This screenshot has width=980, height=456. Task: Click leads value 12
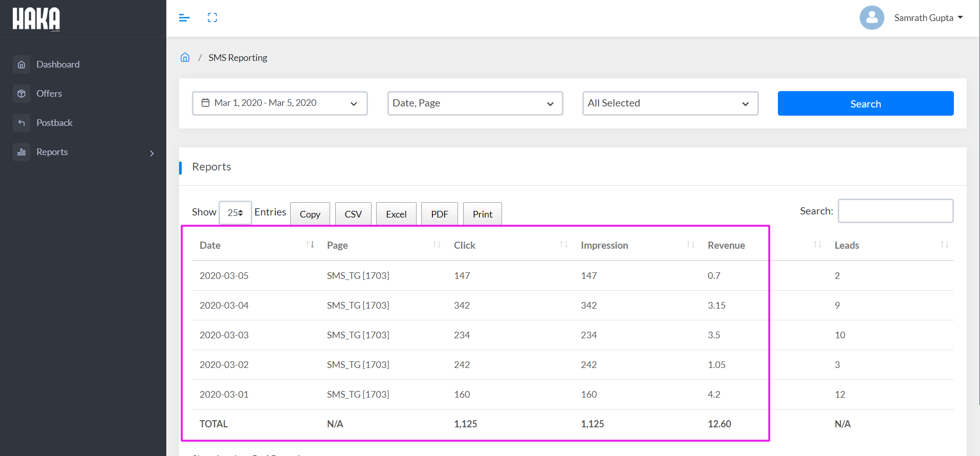pos(840,394)
